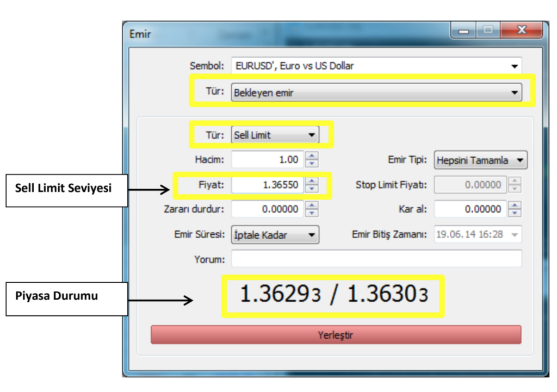Viewport: 557px width, 392px height.
Task: Decrease Fiyat with the down arrow
Action: (312, 189)
